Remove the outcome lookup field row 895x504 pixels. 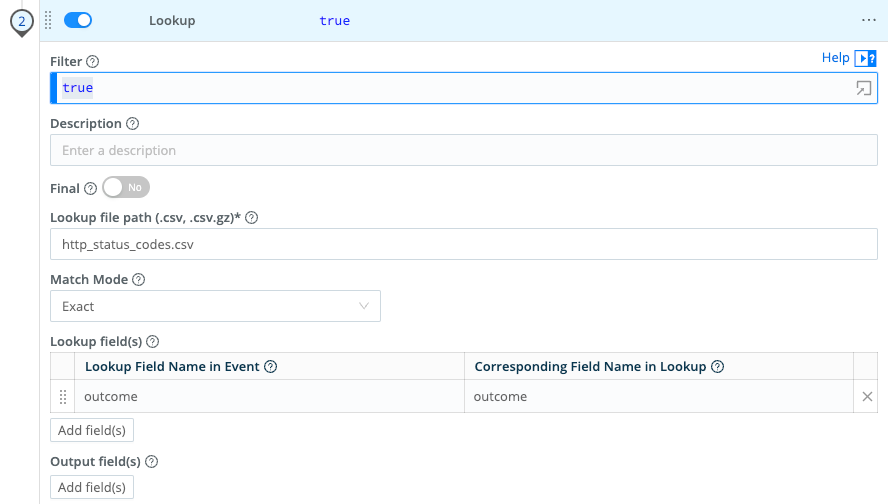pos(867,397)
